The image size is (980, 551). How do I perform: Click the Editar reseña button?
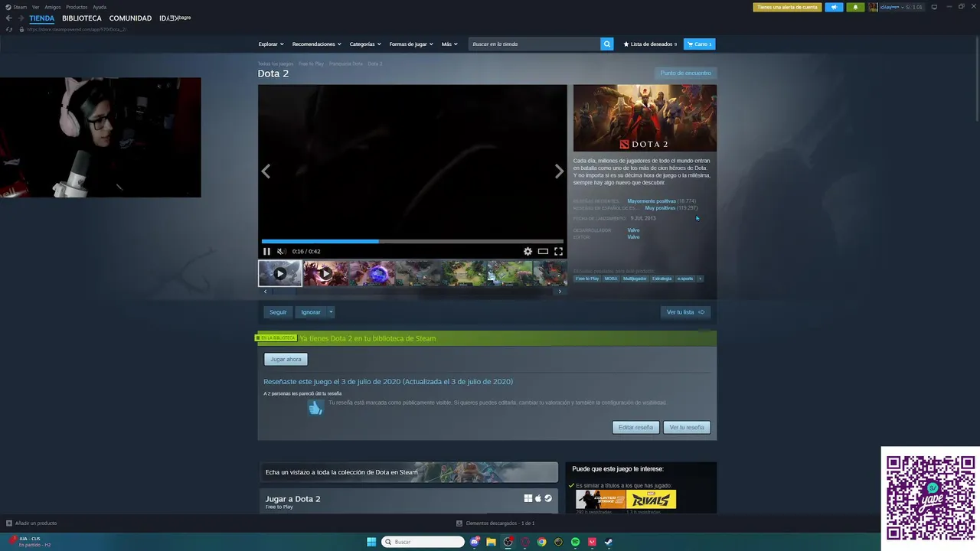pos(635,427)
